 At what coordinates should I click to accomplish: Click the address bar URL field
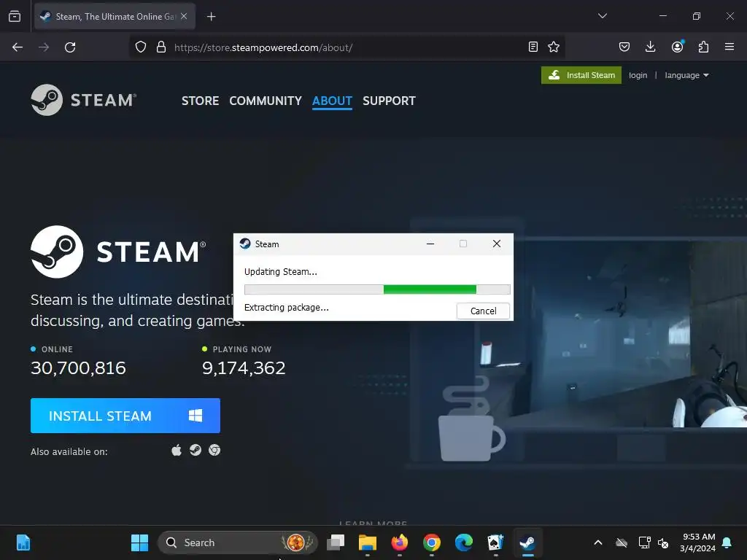[x=348, y=47]
